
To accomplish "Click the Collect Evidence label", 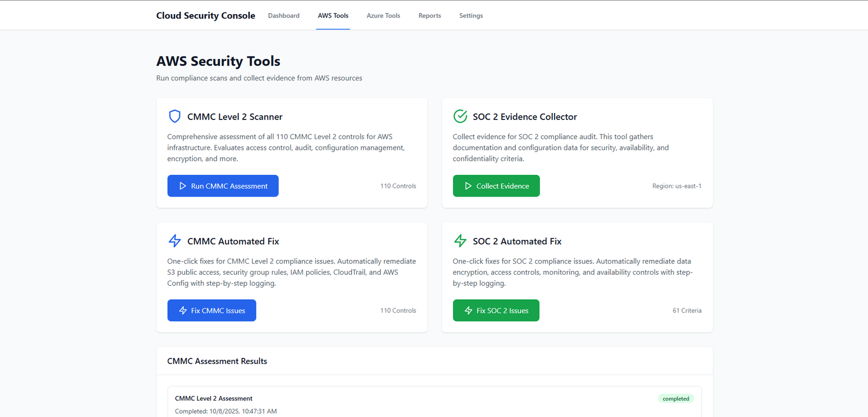I will [503, 186].
